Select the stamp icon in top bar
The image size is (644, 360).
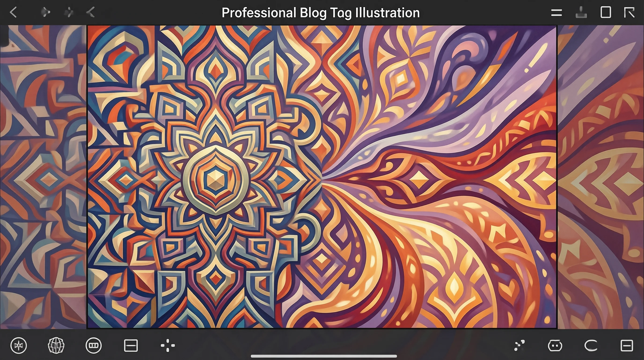[x=581, y=12]
